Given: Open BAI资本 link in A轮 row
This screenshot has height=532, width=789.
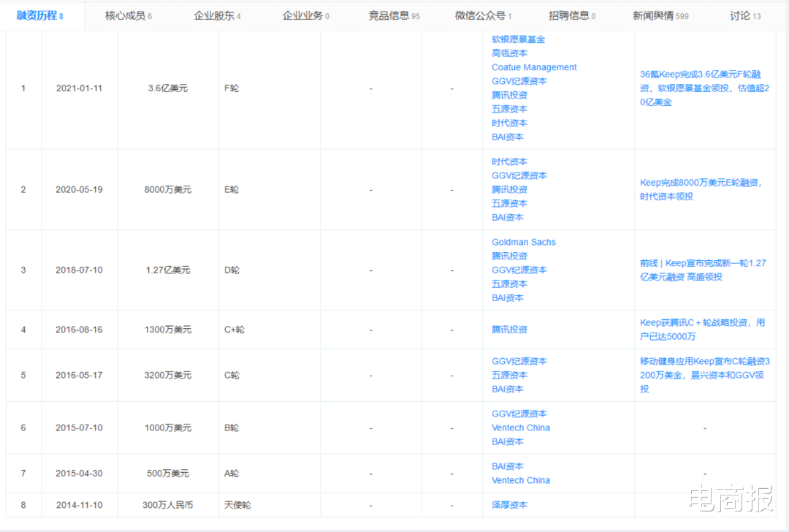Looking at the screenshot, I should (508, 466).
